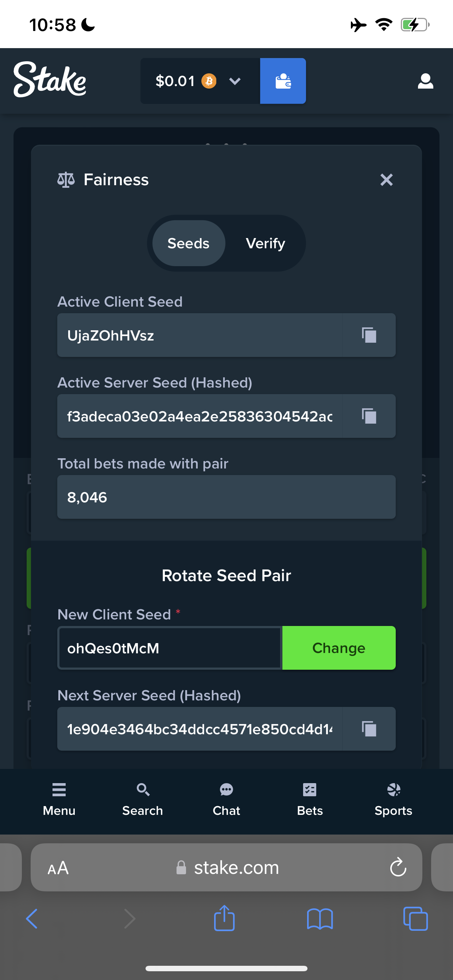Image resolution: width=453 pixels, height=980 pixels.
Task: Open the wallet with the blue button
Action: click(x=283, y=81)
